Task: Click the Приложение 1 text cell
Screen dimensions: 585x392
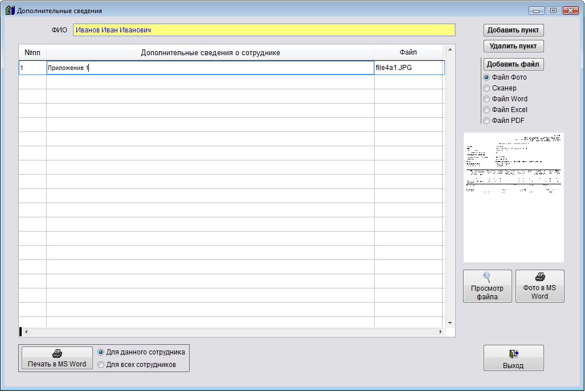Action: [x=210, y=68]
